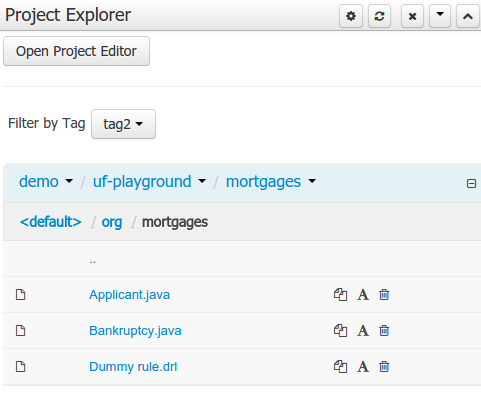Screen dimensions: 481x397
Task: Rename the Dummy rule.drl file
Action: coord(363,367)
